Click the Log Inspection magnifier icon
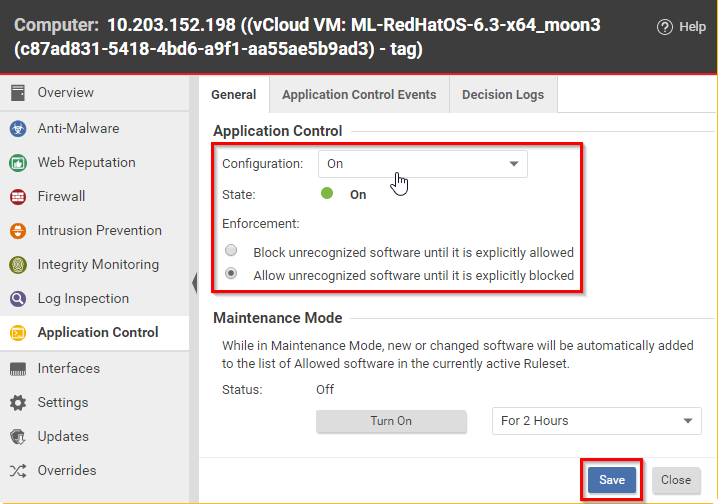 [17, 299]
